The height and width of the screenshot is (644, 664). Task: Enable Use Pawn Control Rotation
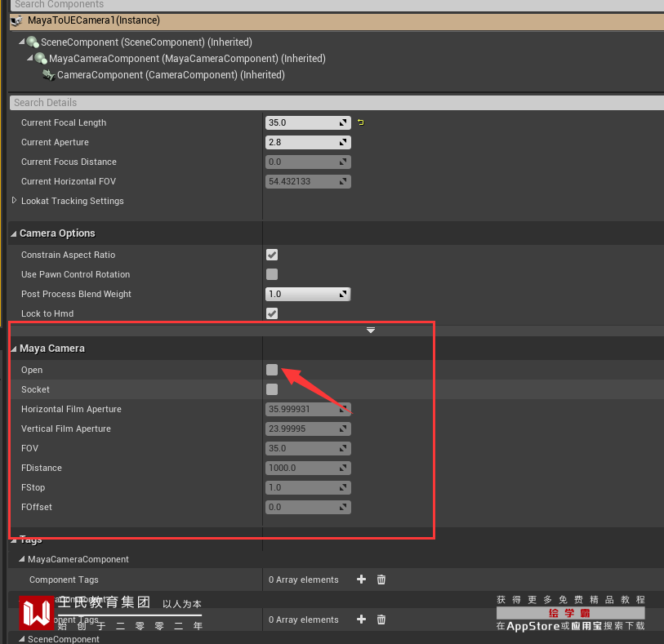click(x=272, y=274)
